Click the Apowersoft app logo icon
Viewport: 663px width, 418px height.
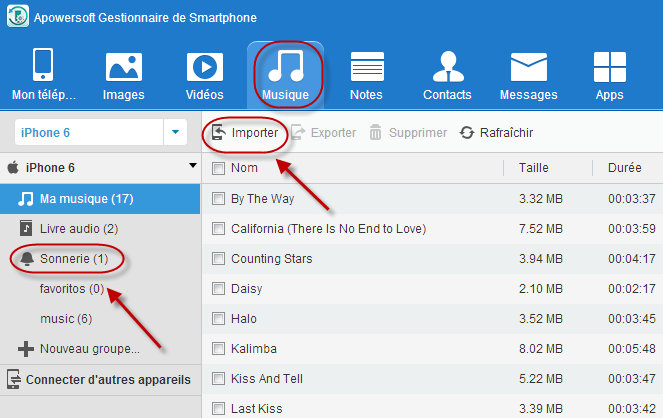(x=18, y=16)
